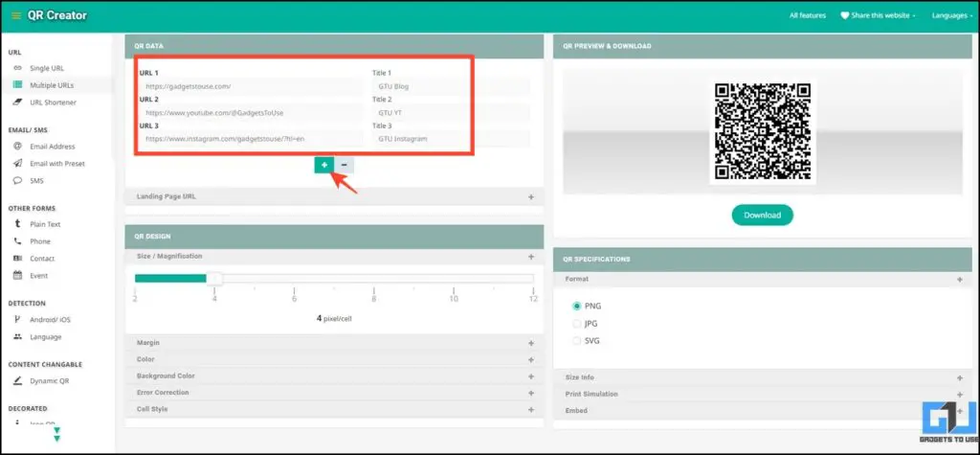Click the Single URL link icon
Viewport: 980px width, 455px height.
point(17,69)
